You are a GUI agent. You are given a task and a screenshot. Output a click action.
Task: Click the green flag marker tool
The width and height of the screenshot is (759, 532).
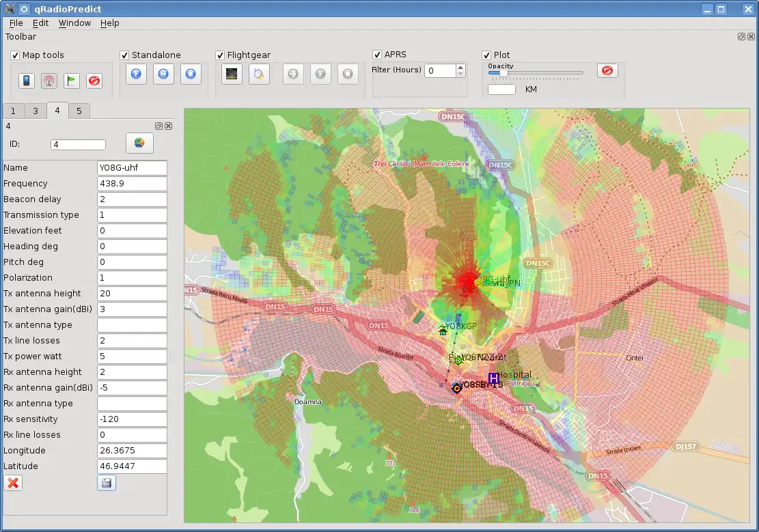[x=71, y=81]
